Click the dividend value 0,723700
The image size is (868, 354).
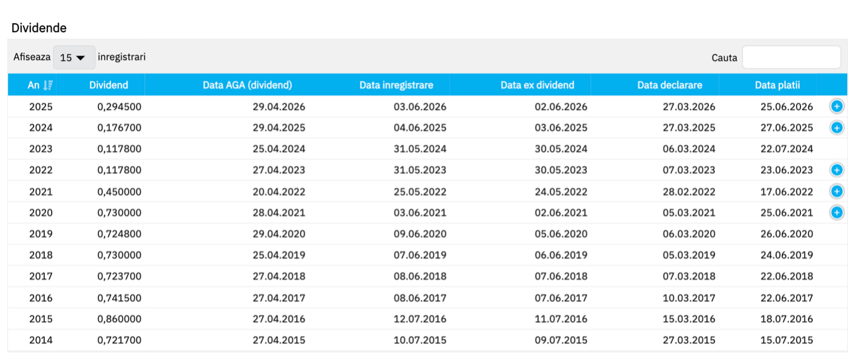[119, 276]
